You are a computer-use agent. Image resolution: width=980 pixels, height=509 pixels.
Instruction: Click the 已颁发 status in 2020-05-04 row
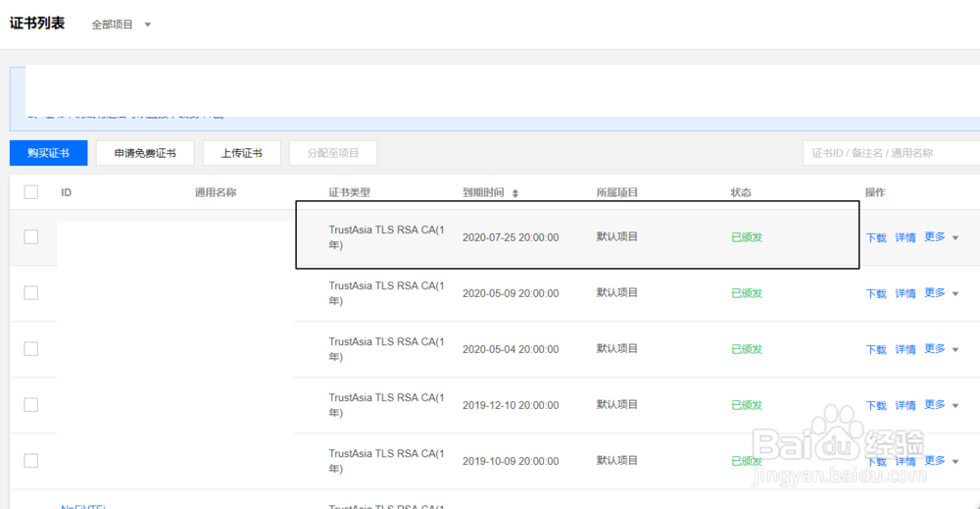(747, 349)
